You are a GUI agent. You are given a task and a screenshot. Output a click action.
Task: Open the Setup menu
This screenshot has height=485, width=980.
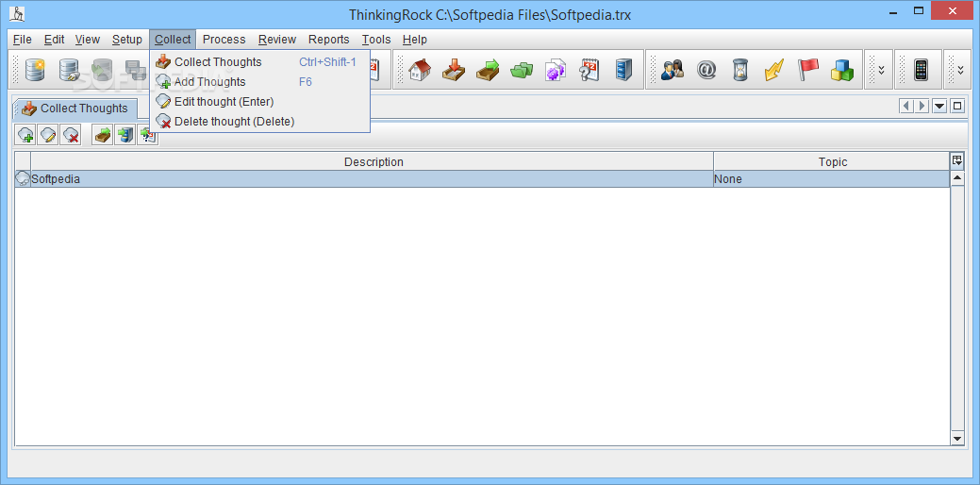(127, 40)
